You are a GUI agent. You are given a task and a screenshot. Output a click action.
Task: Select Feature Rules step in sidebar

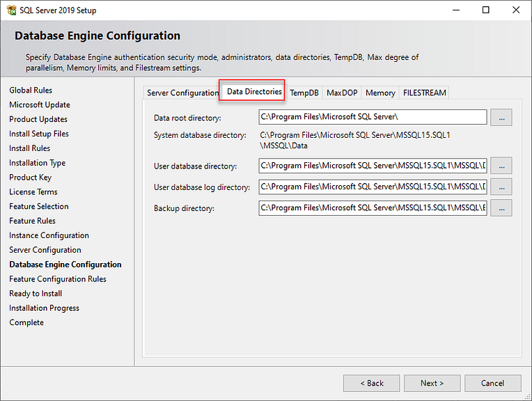(32, 221)
